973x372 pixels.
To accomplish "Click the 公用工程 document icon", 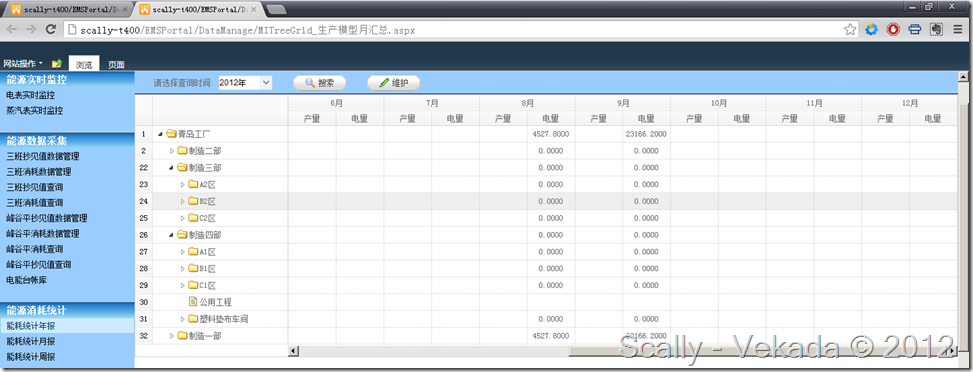I will click(x=193, y=302).
